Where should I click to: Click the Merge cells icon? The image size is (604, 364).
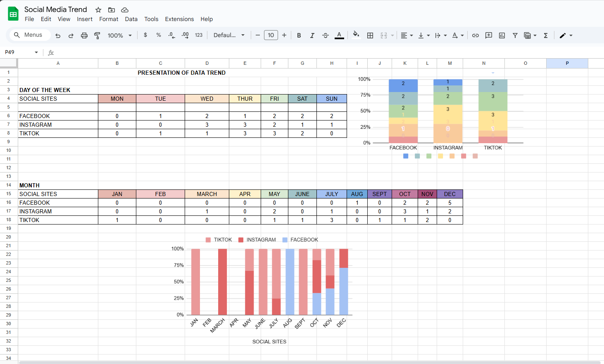point(384,35)
